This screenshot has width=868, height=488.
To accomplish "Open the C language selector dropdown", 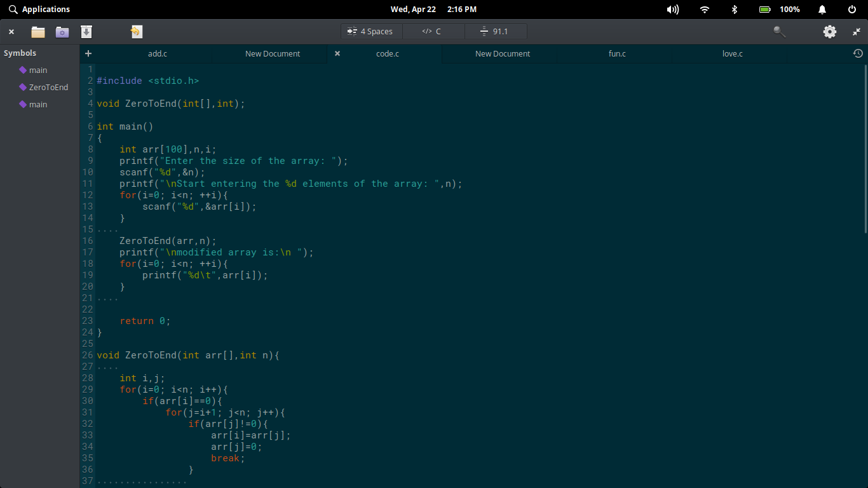I will click(x=433, y=31).
